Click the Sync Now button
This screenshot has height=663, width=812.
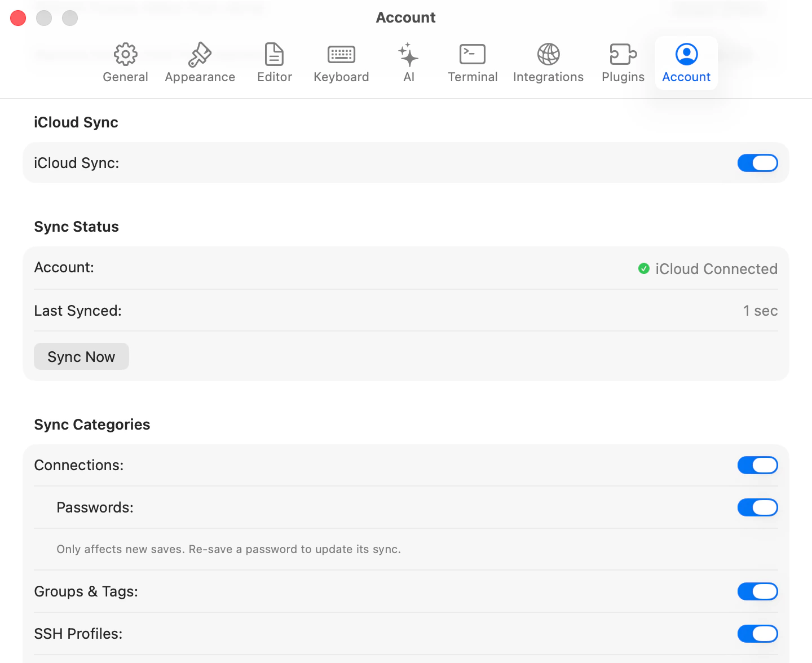[x=81, y=356]
